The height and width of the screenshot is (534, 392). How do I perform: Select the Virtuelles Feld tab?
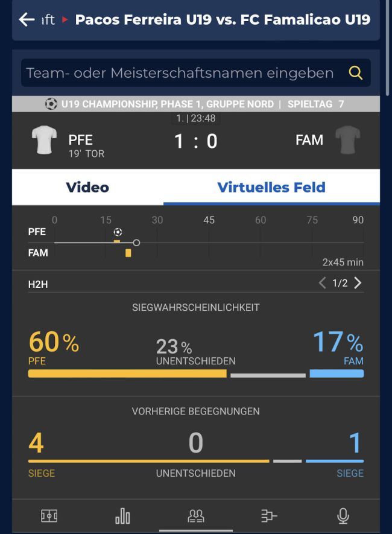pos(271,187)
